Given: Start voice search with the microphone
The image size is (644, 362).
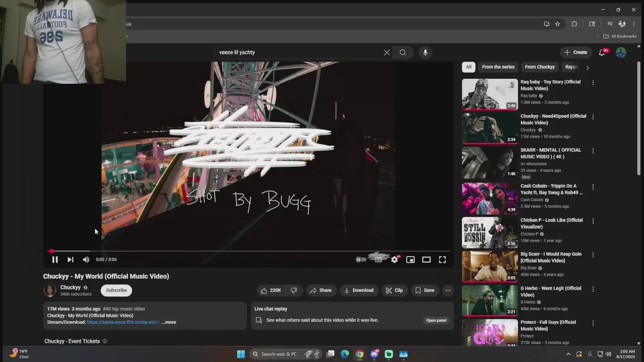Looking at the screenshot, I should (425, 52).
